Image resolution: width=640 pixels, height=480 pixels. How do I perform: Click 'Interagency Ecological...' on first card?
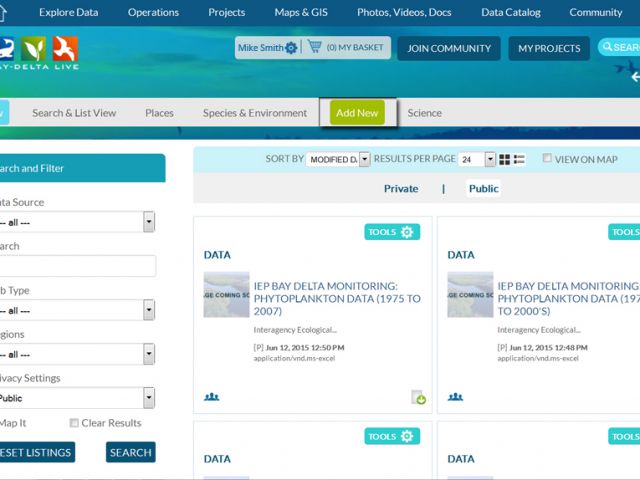pyautogui.click(x=295, y=330)
